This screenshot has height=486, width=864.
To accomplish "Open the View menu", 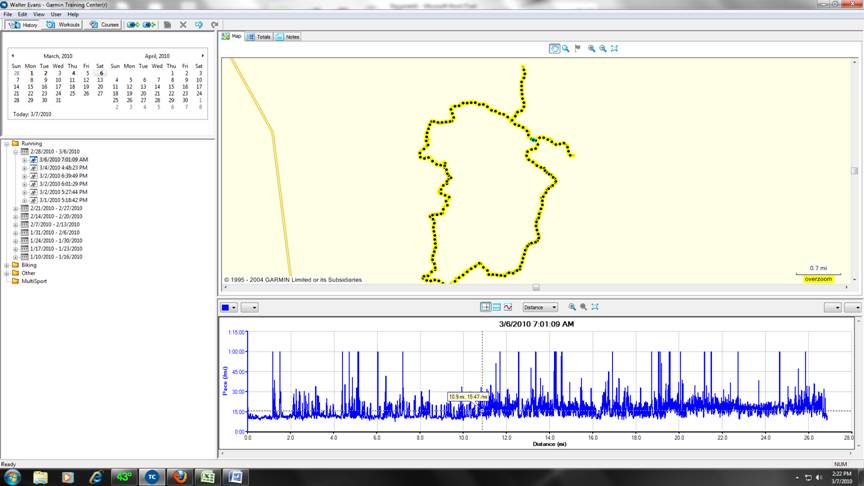I will (38, 14).
